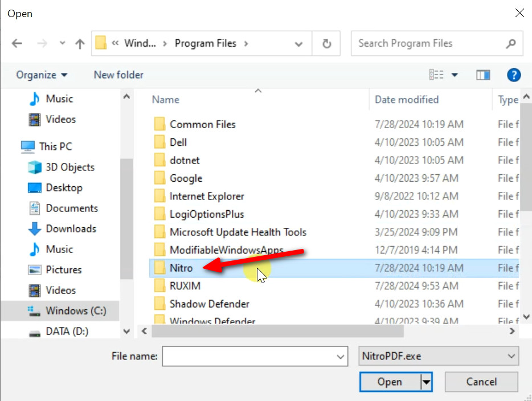The image size is (532, 401).
Task: Open the recent locations dropdown chevron
Action: click(62, 44)
